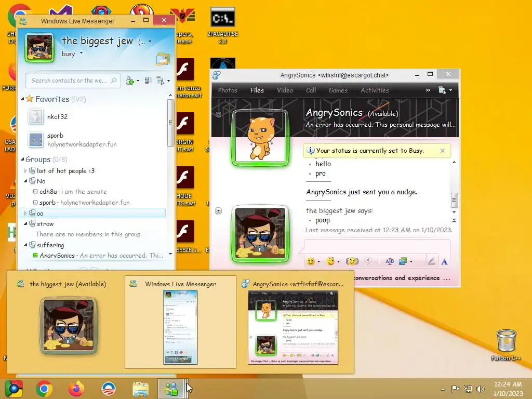The height and width of the screenshot is (399, 532).
Task: Click the voice clip icon in chat toolbar
Action: pos(368,261)
